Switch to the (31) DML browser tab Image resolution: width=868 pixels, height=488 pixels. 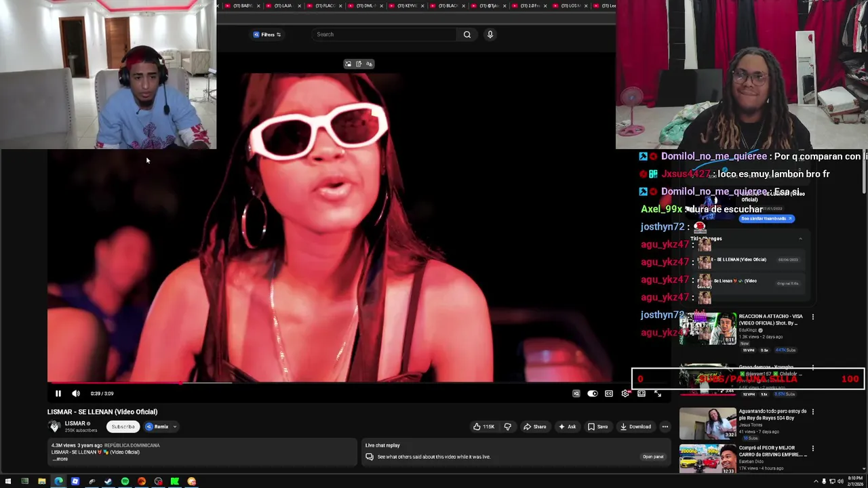[x=364, y=5]
